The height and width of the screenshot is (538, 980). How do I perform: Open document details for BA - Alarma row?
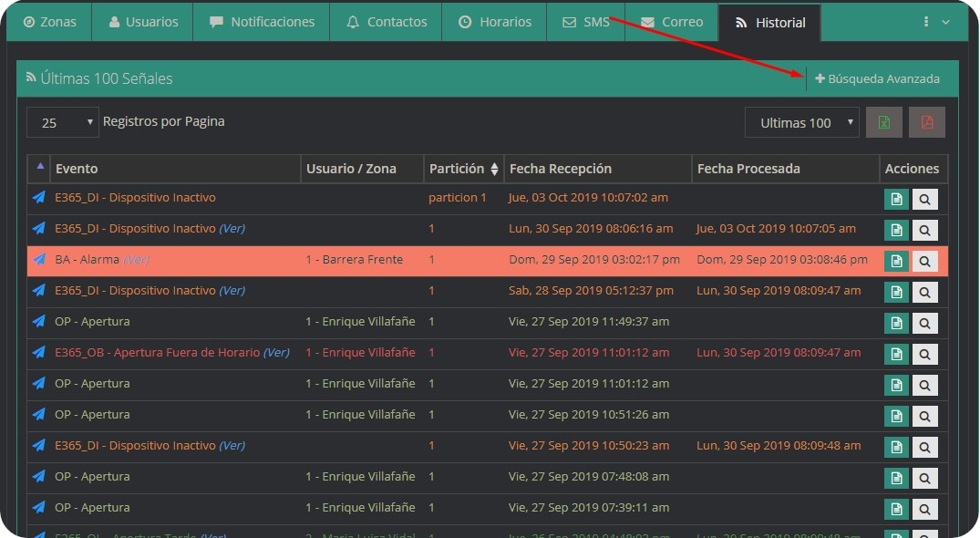896,261
